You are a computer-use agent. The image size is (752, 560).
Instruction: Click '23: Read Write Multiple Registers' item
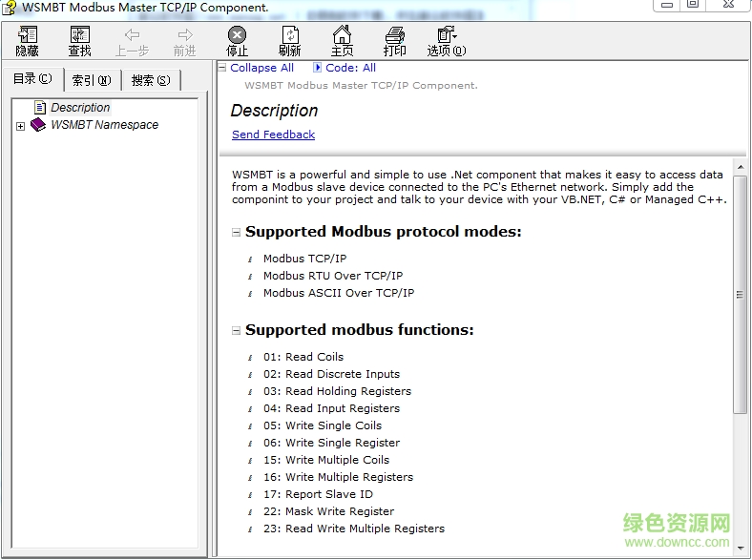[x=354, y=529]
